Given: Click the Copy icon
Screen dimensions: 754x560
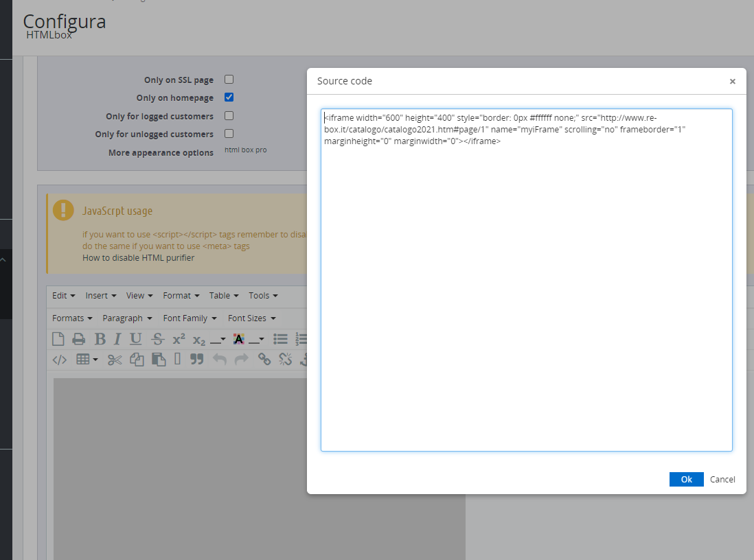Looking at the screenshot, I should click(137, 360).
